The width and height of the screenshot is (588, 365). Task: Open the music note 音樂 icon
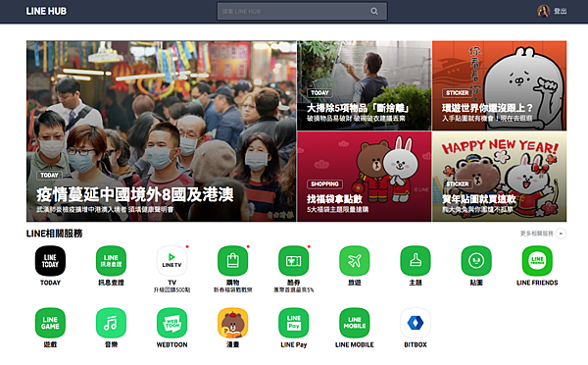(x=111, y=323)
